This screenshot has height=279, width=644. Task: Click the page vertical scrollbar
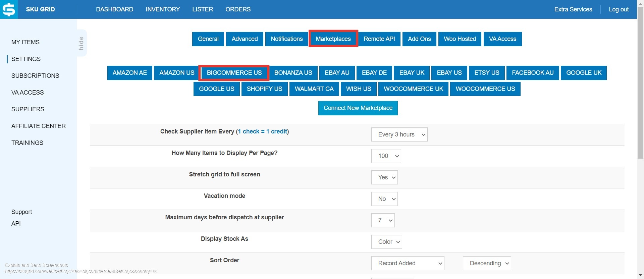(640, 83)
